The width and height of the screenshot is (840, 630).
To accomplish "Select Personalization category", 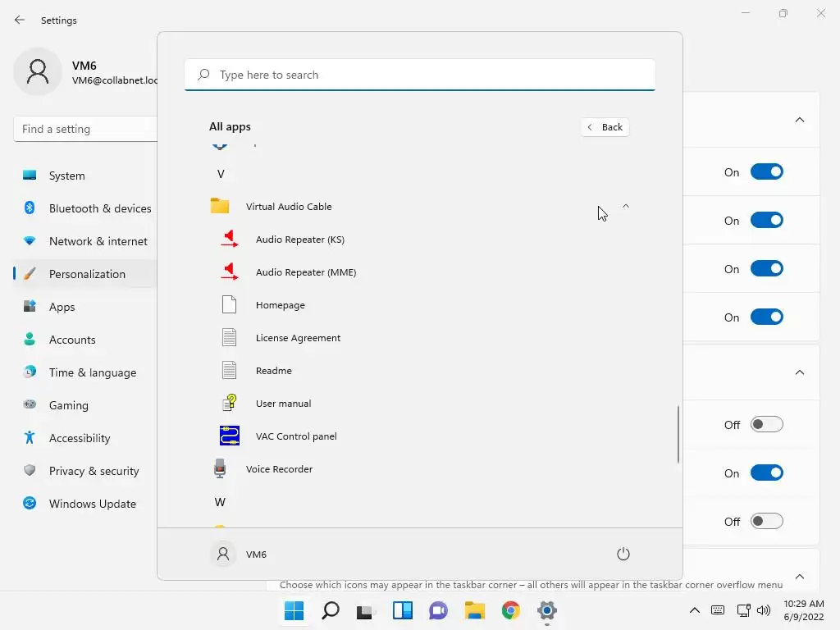I will coord(85,274).
